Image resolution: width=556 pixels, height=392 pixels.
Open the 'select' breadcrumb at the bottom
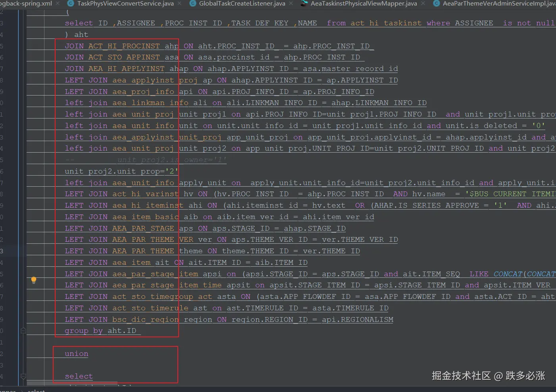click(36, 390)
